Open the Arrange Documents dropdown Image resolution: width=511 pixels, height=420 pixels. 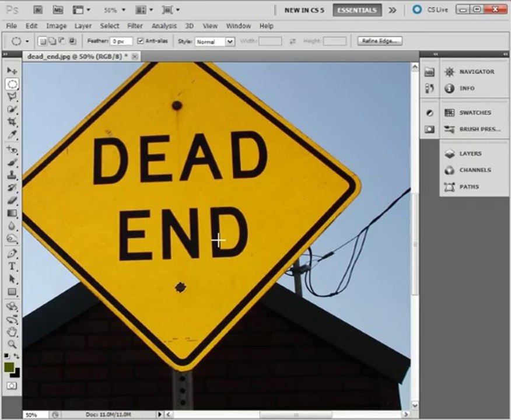click(144, 10)
